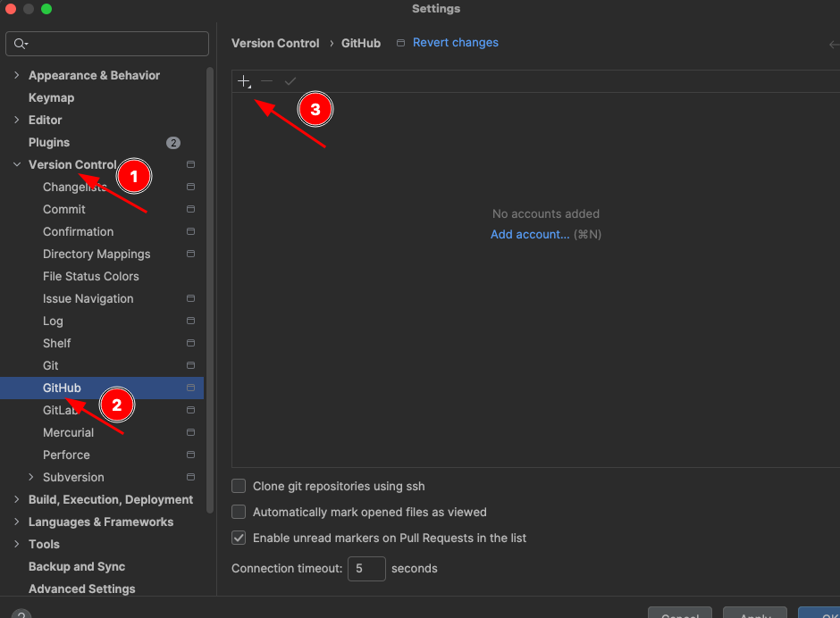Image resolution: width=840 pixels, height=618 pixels.
Task: Click the project-level icon beside GitLab
Action: point(190,410)
